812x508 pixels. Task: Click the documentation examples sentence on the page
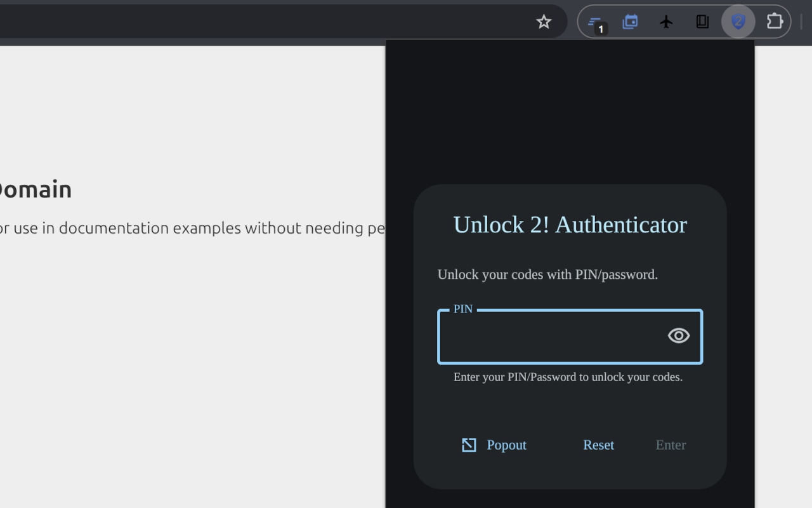pos(190,228)
